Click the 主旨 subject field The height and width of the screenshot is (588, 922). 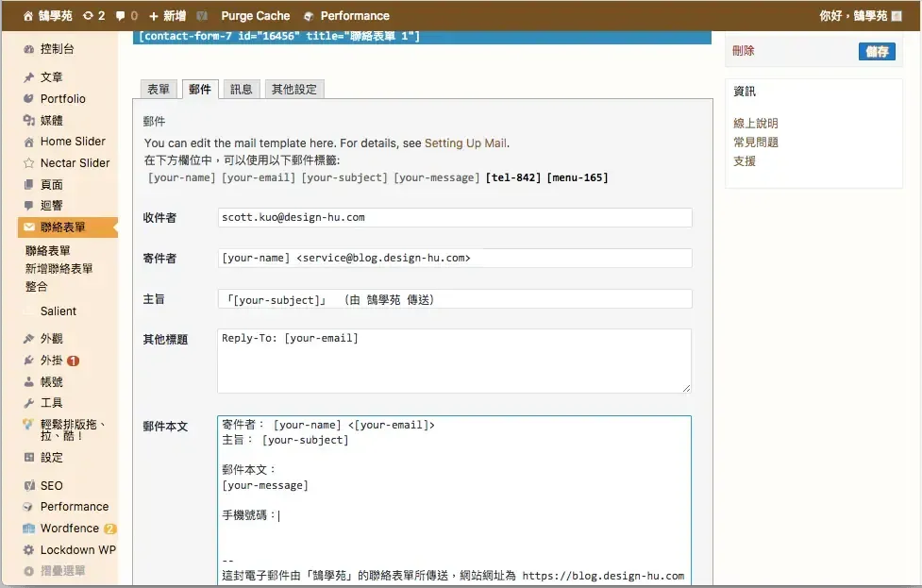coord(455,298)
